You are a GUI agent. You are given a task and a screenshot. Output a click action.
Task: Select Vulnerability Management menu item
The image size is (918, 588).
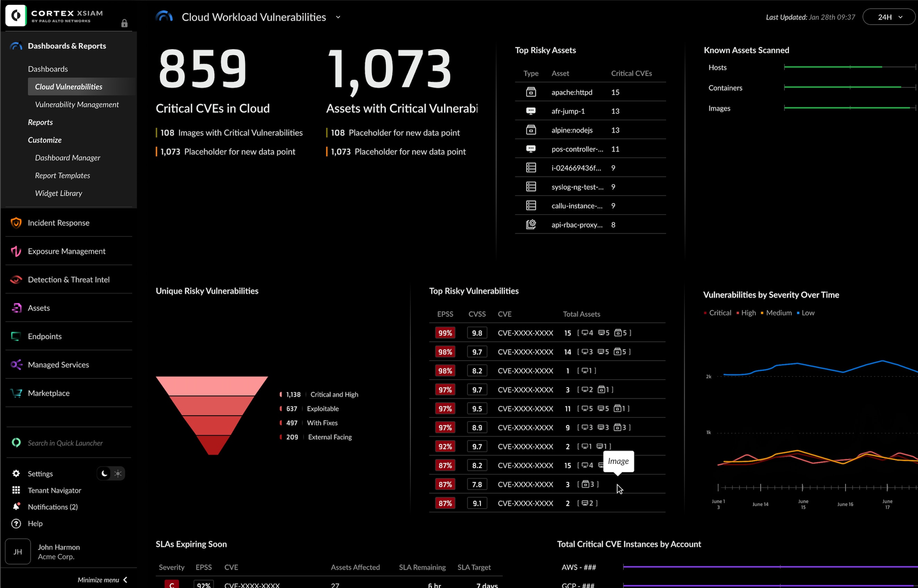(77, 104)
